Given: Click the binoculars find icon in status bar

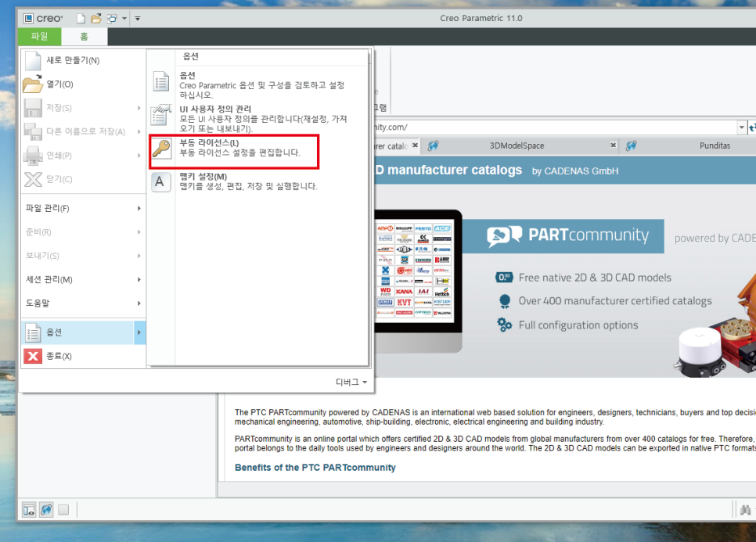Looking at the screenshot, I should (x=745, y=509).
